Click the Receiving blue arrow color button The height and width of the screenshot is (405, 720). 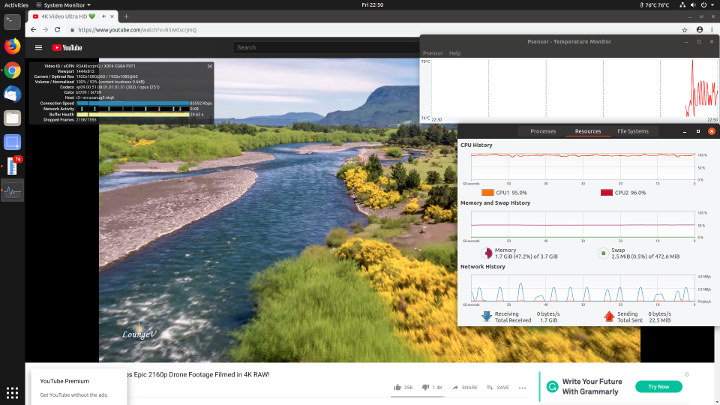pyautogui.click(x=486, y=316)
